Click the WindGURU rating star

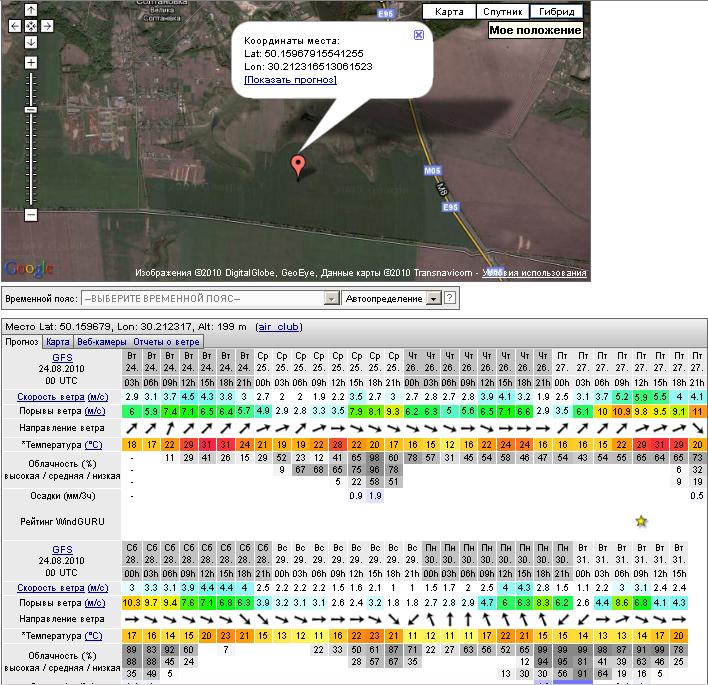coord(641,520)
